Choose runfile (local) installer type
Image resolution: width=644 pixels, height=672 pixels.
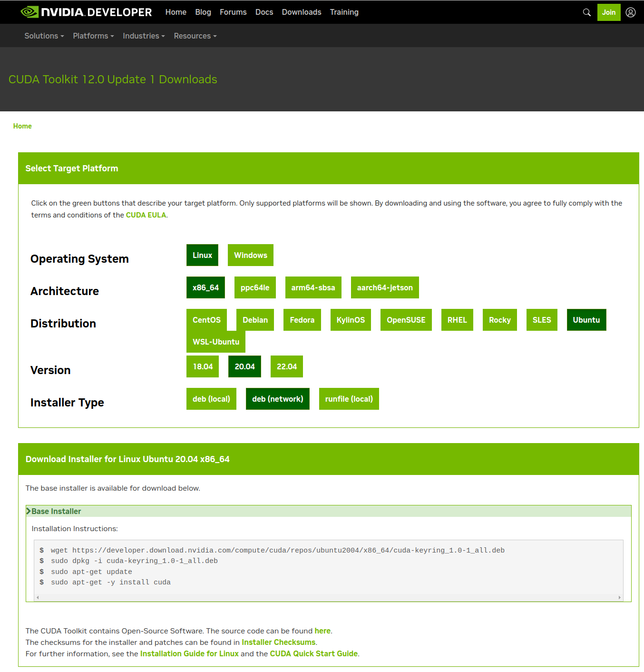[349, 399]
